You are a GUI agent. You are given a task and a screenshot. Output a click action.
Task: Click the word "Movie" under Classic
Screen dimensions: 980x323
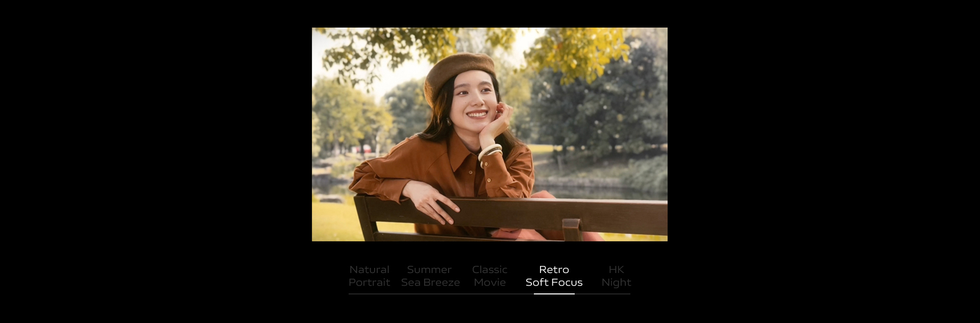489,283
